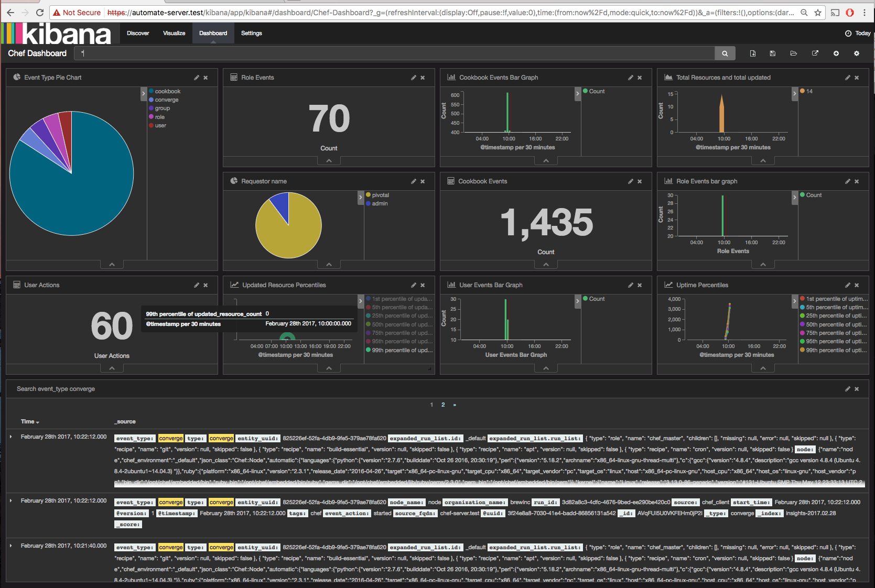This screenshot has width=875, height=588.
Task: Remove the Role Events panel
Action: (423, 78)
